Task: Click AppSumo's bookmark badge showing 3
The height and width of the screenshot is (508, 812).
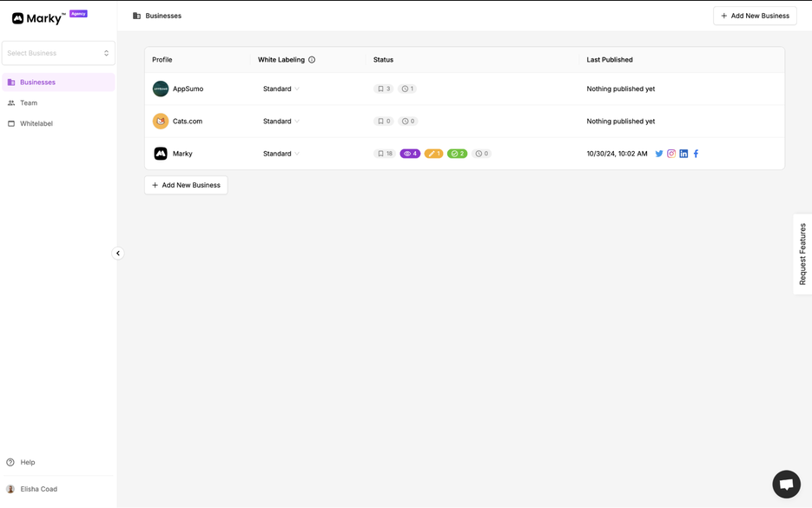Action: 383,88
